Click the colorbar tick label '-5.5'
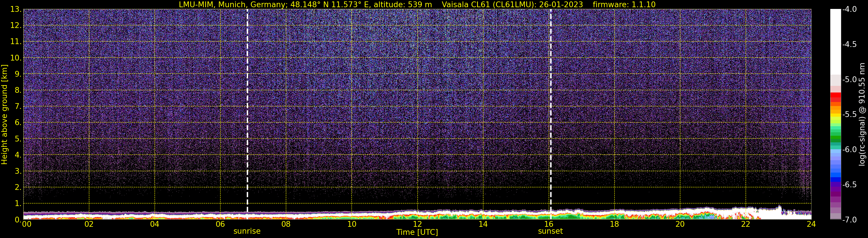 click(x=849, y=114)
